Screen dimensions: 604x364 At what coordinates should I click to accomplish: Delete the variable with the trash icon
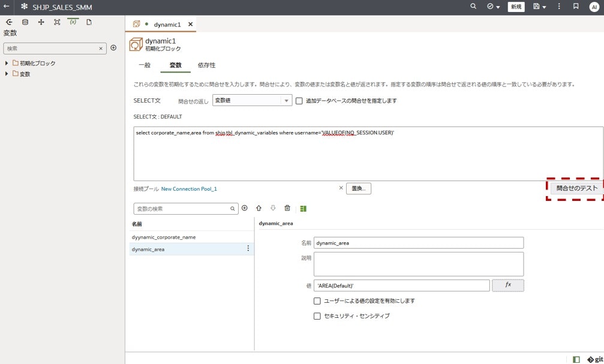click(287, 208)
